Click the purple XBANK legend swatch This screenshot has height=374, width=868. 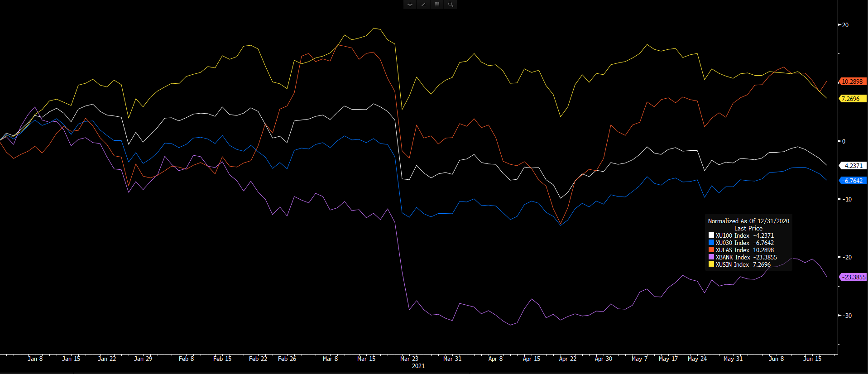pyautogui.click(x=711, y=257)
